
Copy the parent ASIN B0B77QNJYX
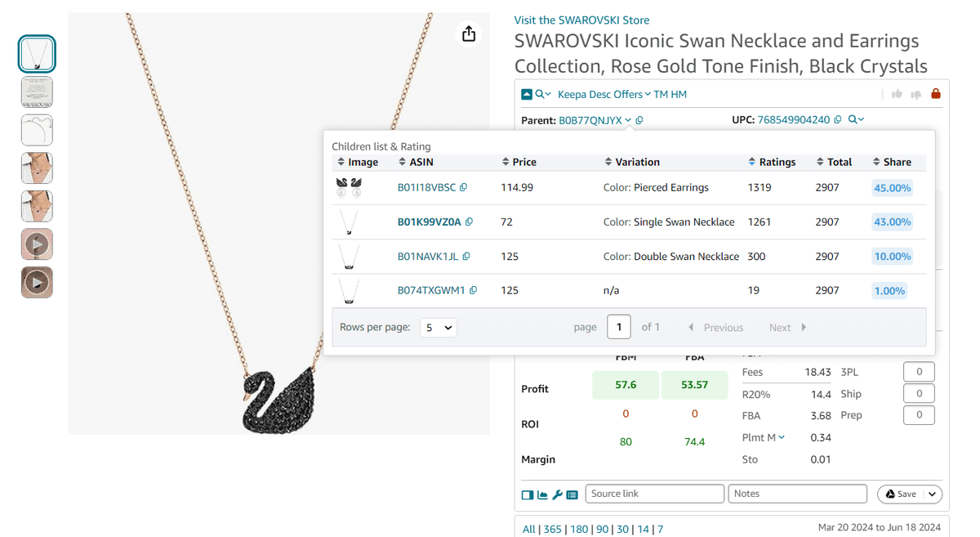click(639, 120)
